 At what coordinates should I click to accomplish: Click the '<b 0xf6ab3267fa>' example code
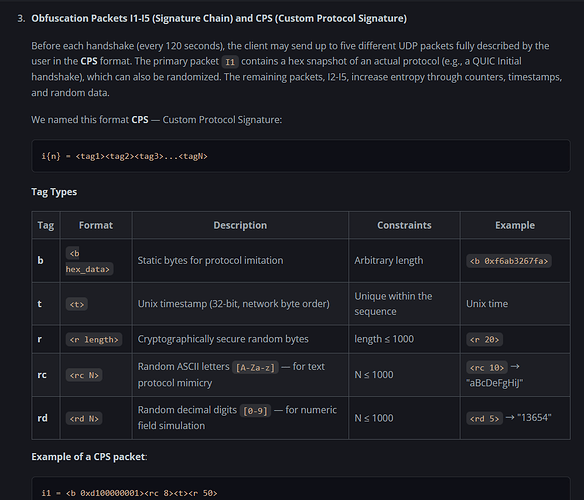[x=509, y=261]
